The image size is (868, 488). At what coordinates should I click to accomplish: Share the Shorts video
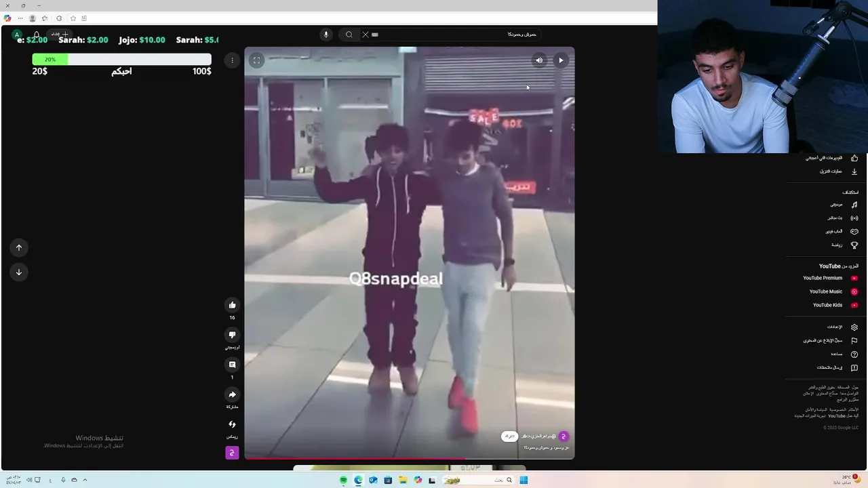point(232,394)
